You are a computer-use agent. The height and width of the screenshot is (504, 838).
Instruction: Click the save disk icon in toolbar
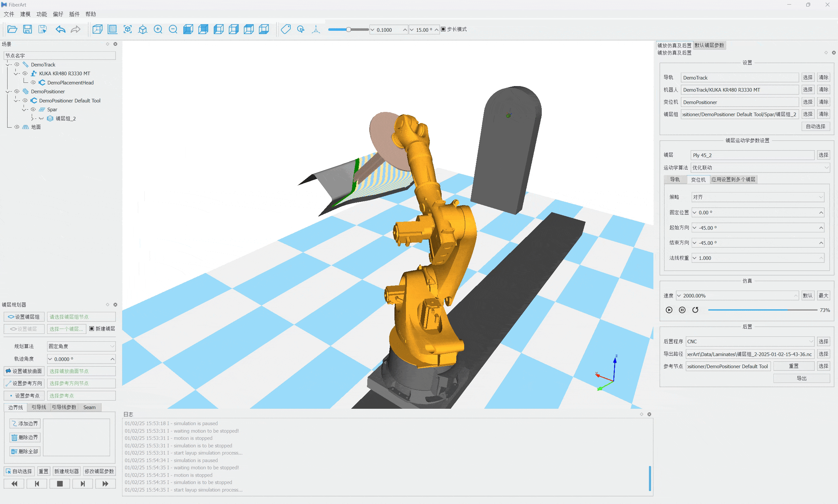pyautogui.click(x=27, y=29)
